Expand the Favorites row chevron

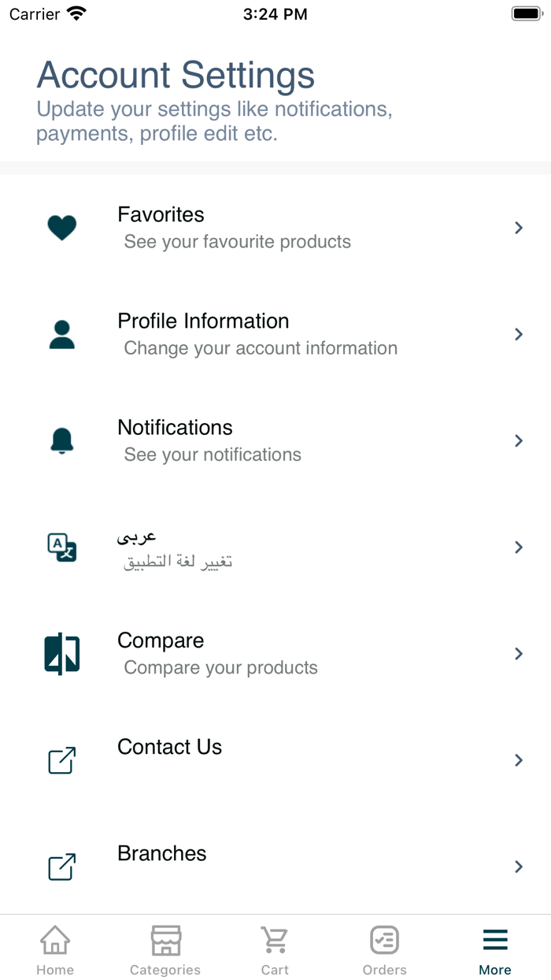pos(519,228)
